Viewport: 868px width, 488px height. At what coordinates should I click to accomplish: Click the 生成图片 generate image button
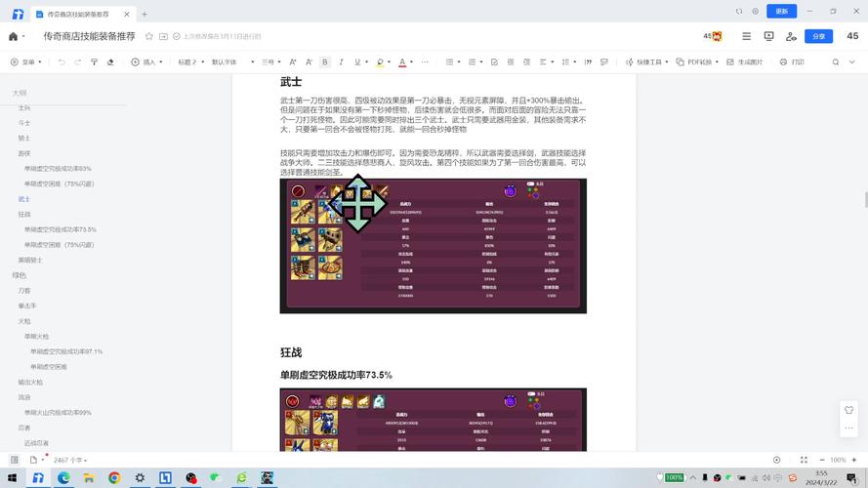click(x=745, y=61)
